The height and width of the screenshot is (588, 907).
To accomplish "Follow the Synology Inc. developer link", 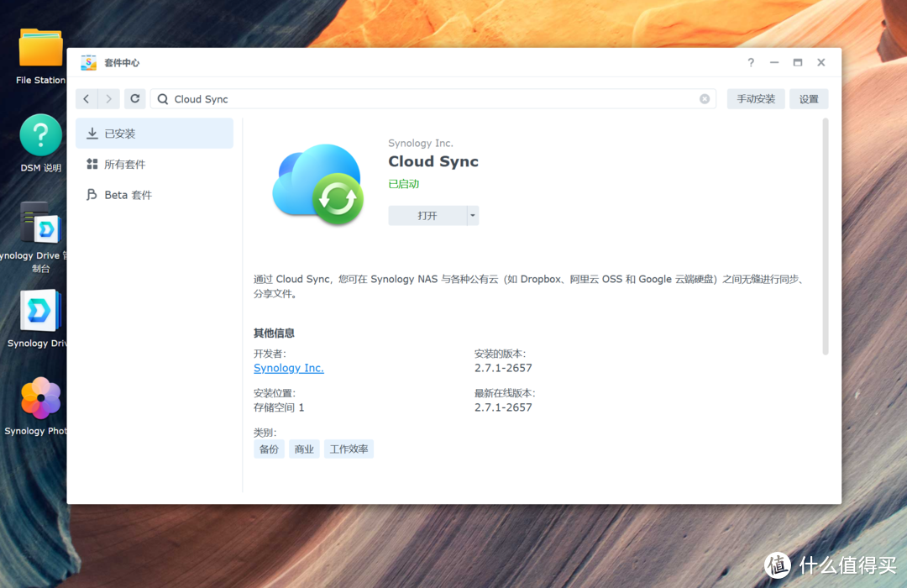I will click(289, 368).
